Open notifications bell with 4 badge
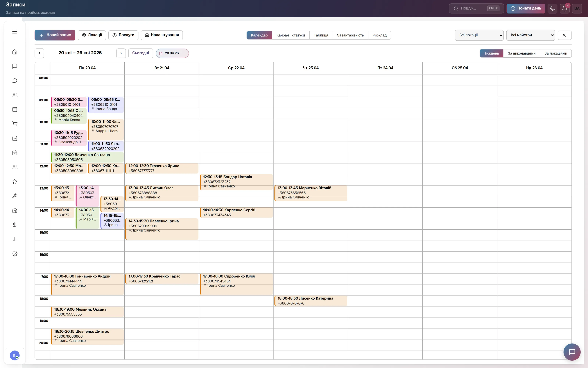The height and width of the screenshot is (368, 588). [x=565, y=8]
